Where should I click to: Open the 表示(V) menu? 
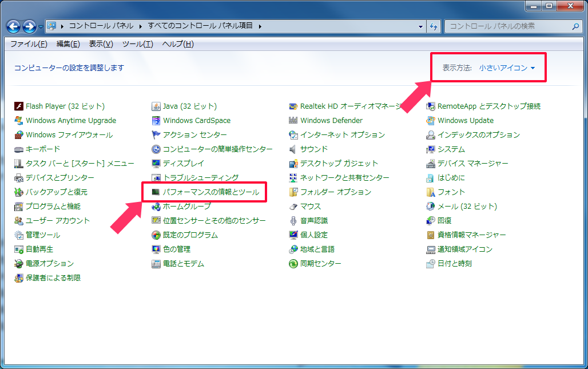coord(101,44)
